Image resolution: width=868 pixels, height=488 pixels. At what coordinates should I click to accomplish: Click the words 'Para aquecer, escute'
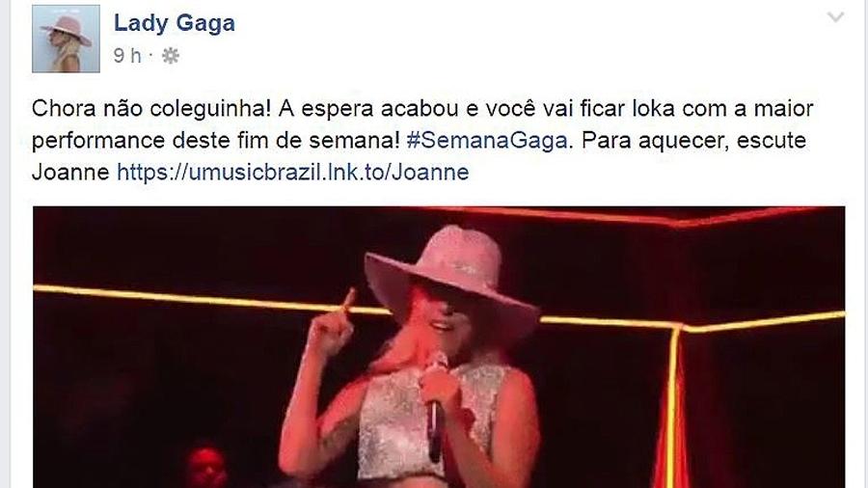(x=693, y=141)
